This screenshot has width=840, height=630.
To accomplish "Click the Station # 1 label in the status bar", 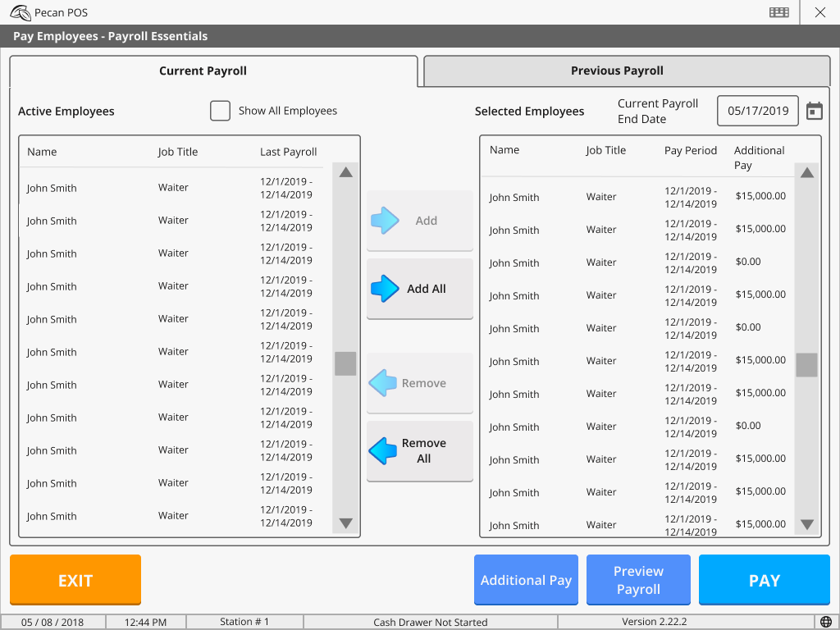I will (244, 622).
